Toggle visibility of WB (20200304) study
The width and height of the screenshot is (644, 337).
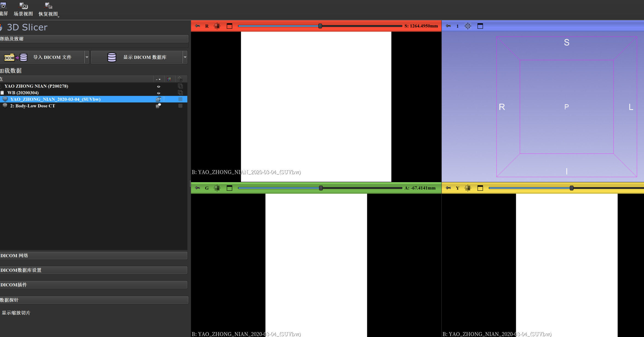click(158, 93)
